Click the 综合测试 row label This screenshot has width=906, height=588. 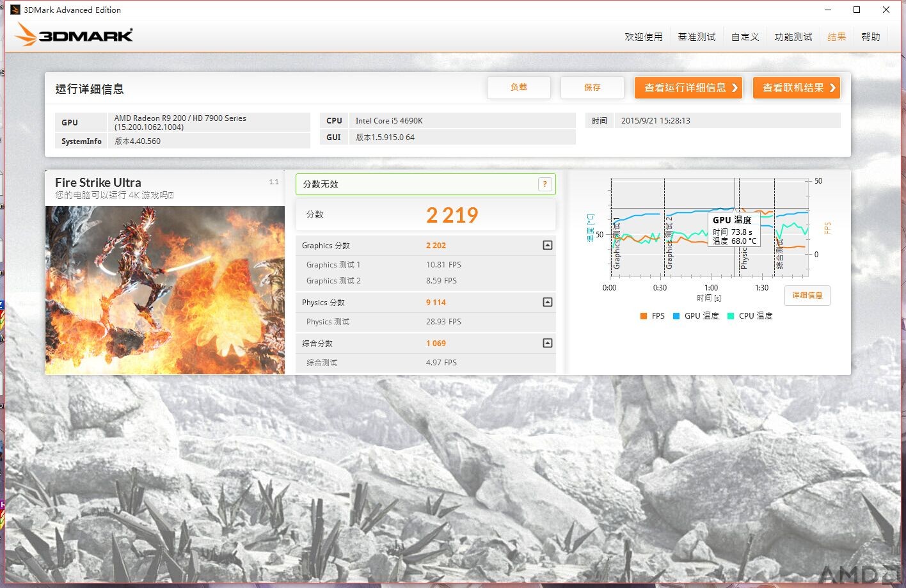tap(322, 363)
